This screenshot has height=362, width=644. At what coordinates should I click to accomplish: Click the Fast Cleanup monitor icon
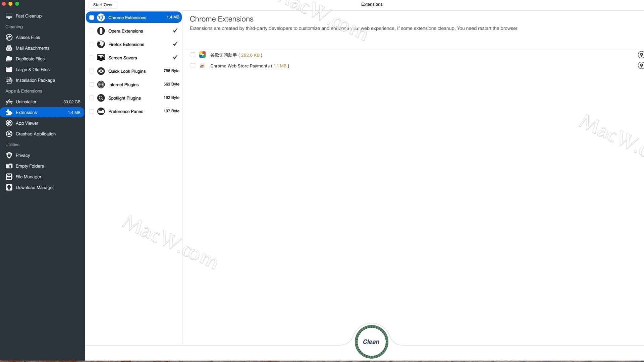point(9,16)
